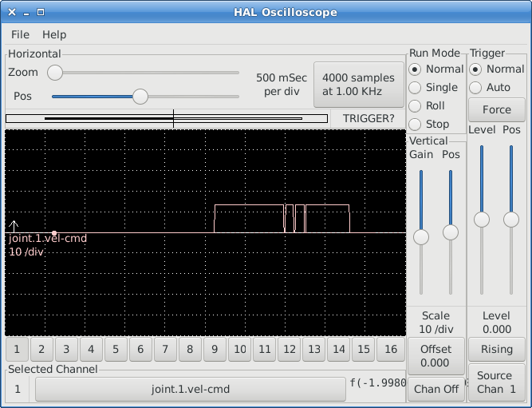The width and height of the screenshot is (532, 408).
Task: Click the TRIGGER? status label
Action: [368, 118]
